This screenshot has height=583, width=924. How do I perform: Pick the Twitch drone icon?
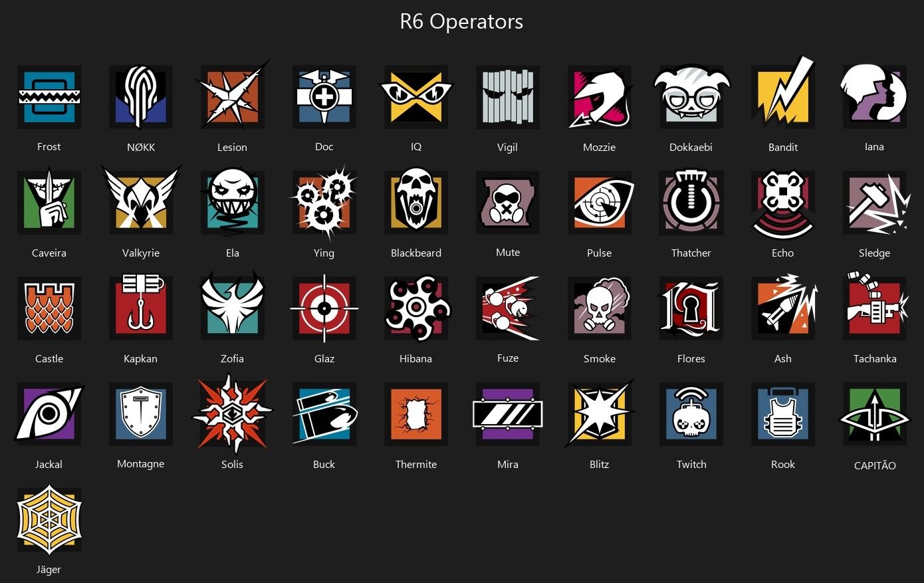691,413
